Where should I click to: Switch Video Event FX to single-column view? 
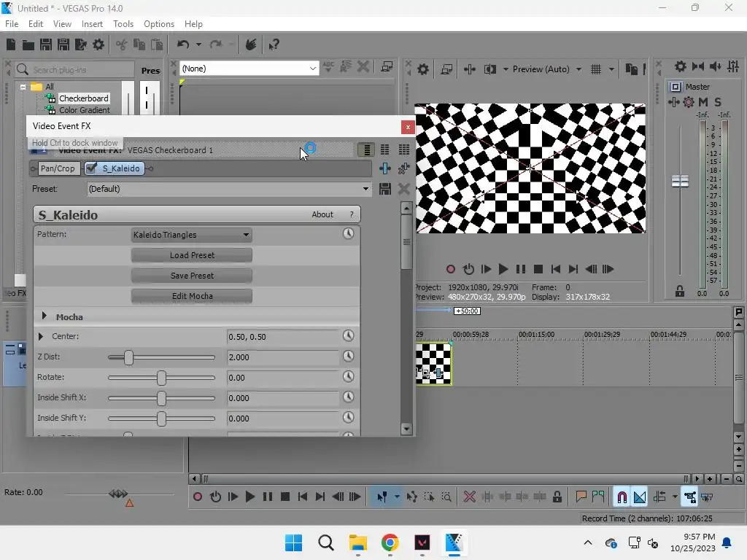pyautogui.click(x=366, y=150)
